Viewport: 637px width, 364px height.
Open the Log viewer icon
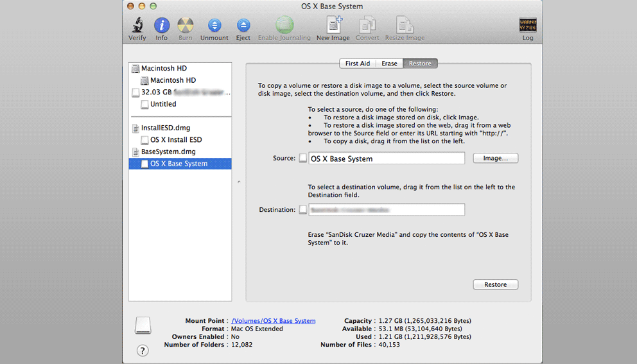(528, 25)
